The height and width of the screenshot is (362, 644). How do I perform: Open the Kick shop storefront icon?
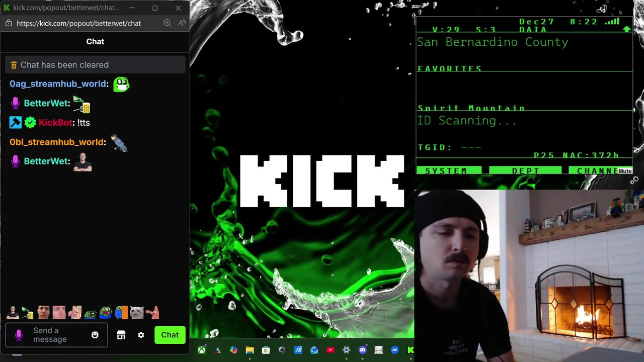click(x=121, y=335)
